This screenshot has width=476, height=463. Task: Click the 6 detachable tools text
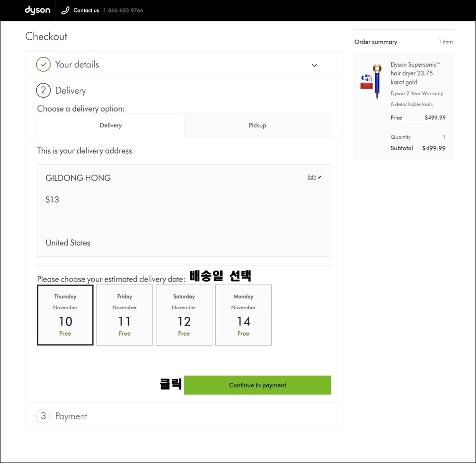coord(412,105)
